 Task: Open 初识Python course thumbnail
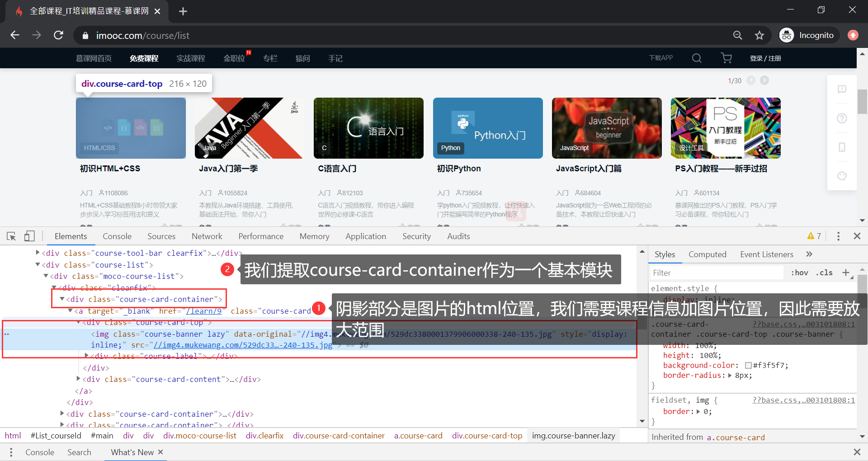pyautogui.click(x=488, y=128)
